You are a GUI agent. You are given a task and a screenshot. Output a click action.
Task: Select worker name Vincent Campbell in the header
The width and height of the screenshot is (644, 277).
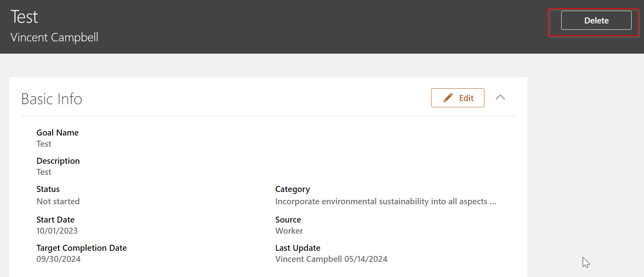(54, 37)
